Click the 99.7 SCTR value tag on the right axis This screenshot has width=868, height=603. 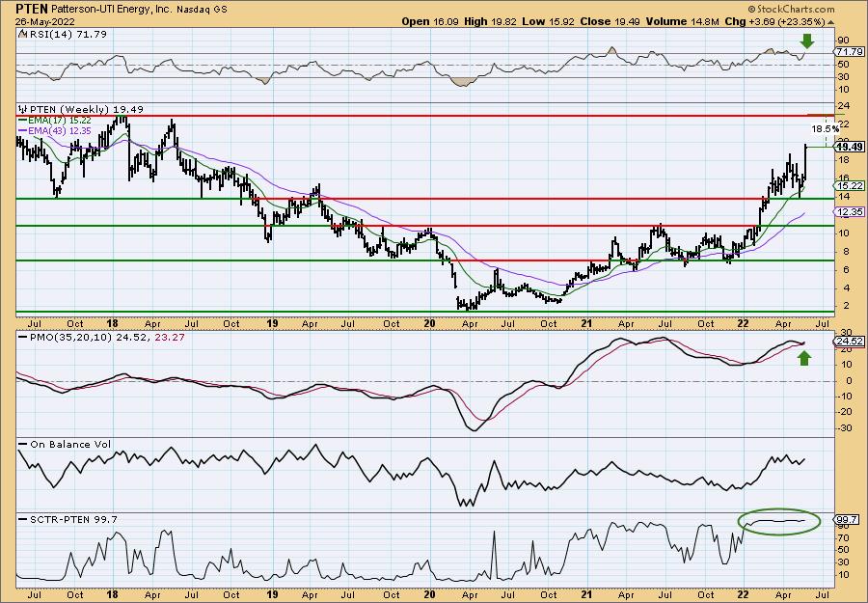tap(847, 519)
